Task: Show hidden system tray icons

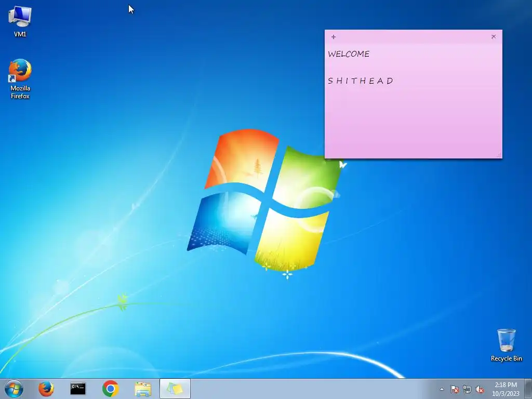Action: (x=442, y=389)
